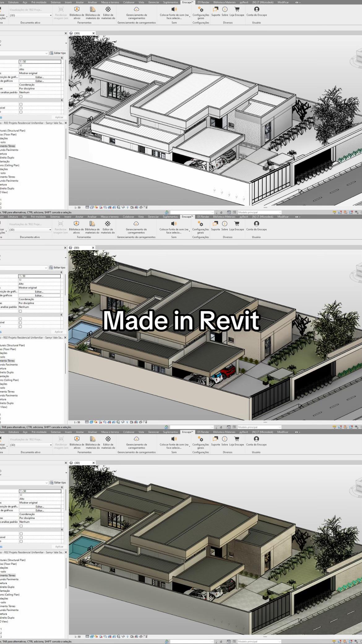
Task: Click the Sun Path icon under the textured-render view
Action: click(96, 637)
